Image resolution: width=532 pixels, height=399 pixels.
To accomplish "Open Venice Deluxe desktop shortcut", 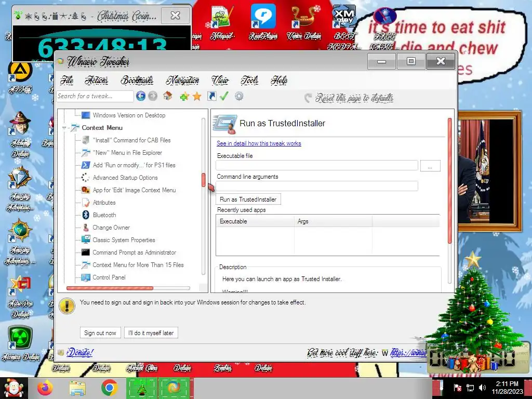I will [303, 23].
